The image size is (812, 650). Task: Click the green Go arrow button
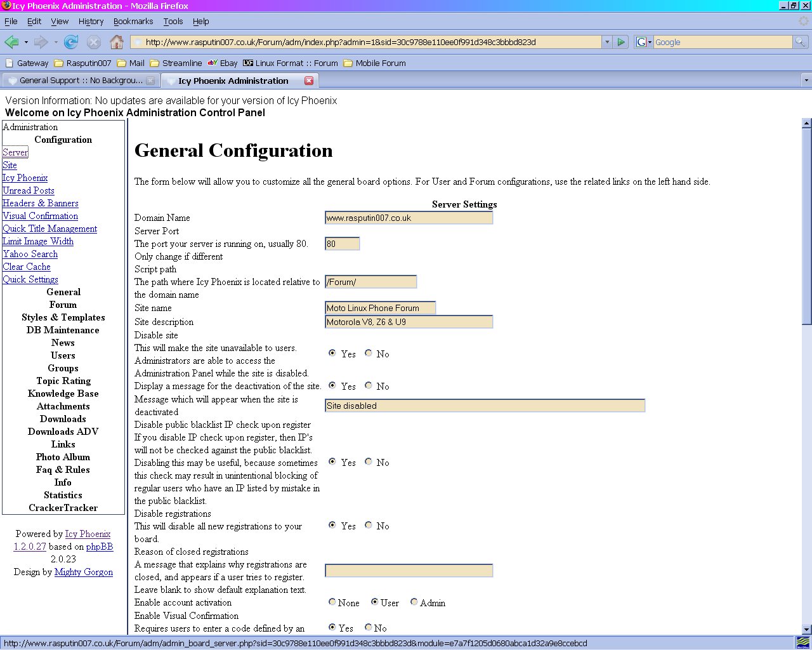click(621, 42)
